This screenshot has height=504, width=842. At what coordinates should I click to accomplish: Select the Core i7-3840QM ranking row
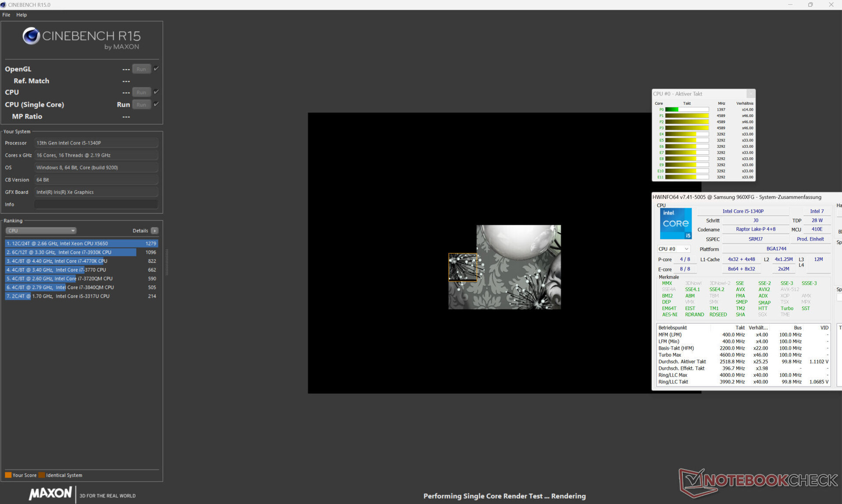82,287
